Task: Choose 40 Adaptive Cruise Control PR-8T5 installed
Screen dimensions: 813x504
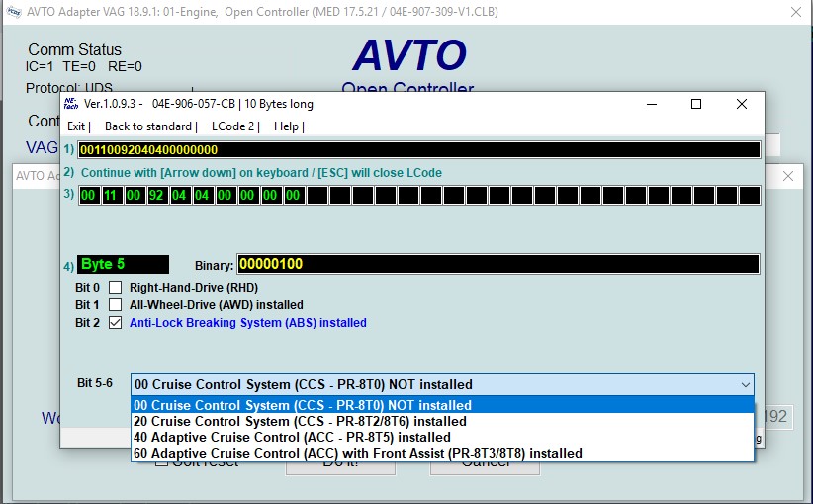Action: tap(443, 437)
